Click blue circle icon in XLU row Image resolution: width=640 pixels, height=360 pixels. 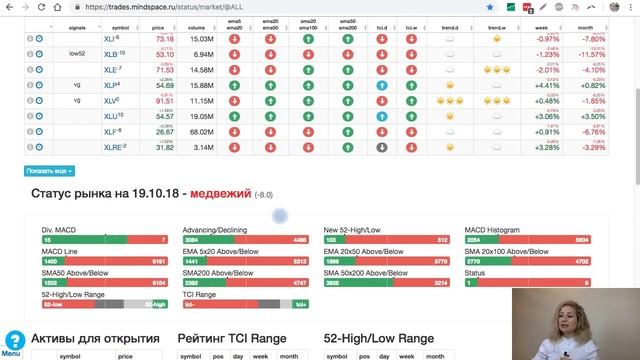click(39, 116)
